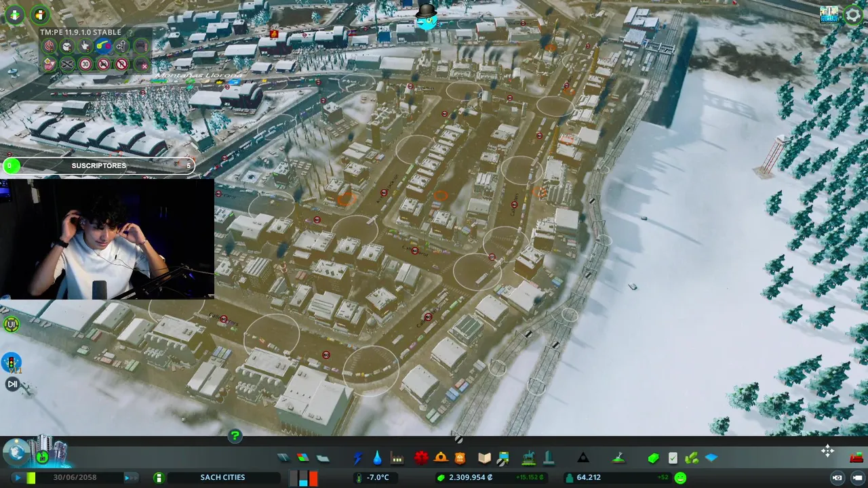Open the Water and Sewage menu

click(x=377, y=458)
